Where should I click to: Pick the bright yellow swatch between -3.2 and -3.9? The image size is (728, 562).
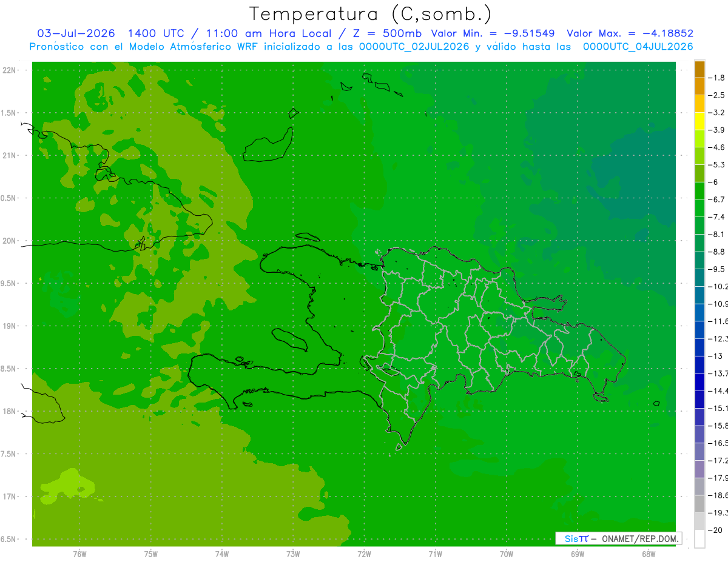click(699, 121)
